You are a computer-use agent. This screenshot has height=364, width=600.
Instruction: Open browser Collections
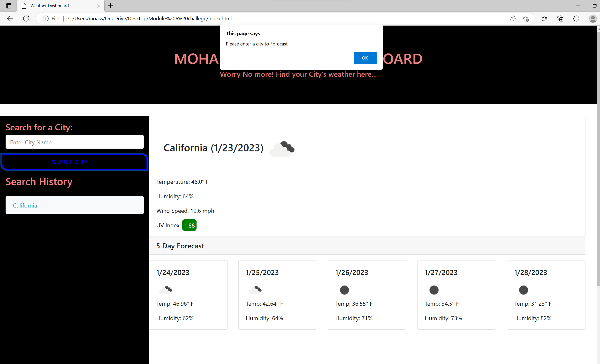click(x=560, y=18)
